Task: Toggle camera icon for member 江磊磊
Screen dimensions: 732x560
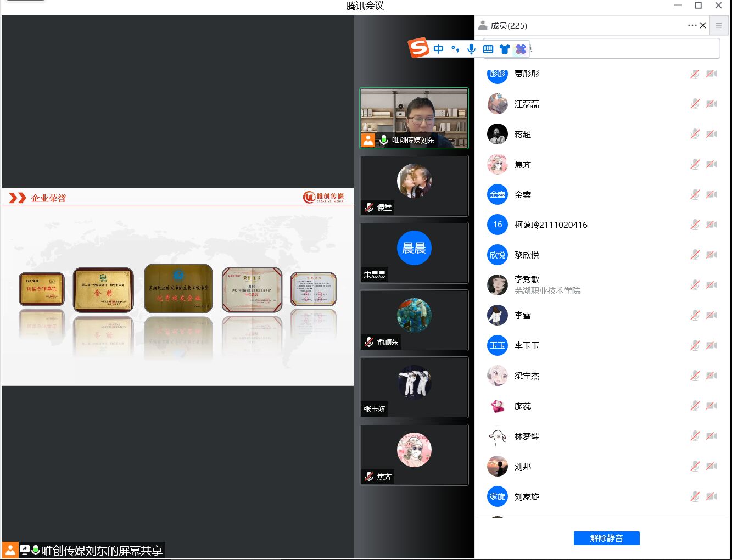Action: click(712, 104)
